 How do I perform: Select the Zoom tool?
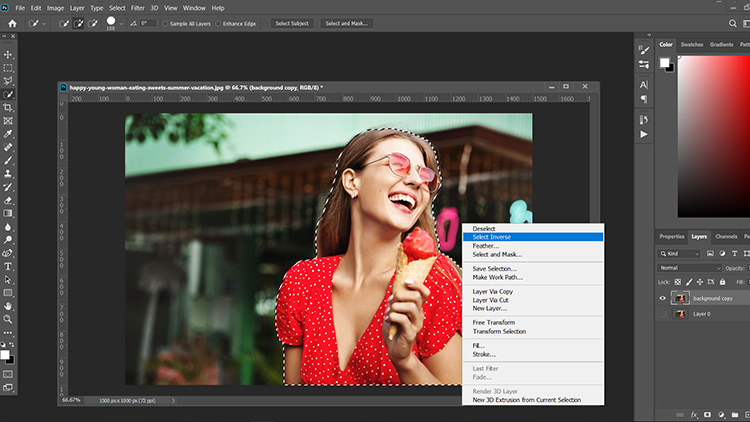point(8,319)
